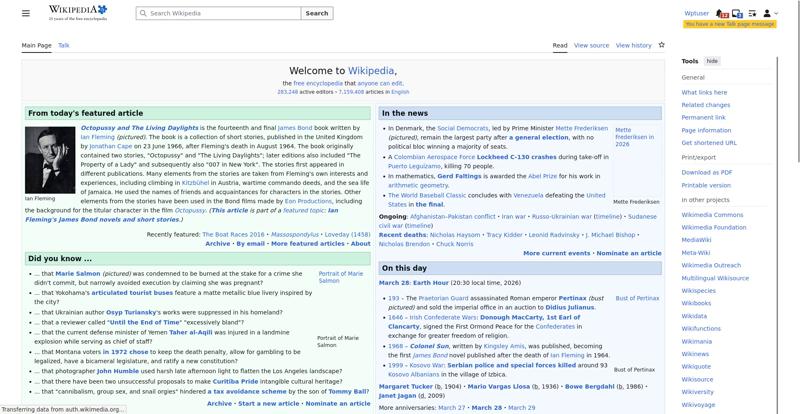Viewport: 800px width, 414px height.
Task: Hide the Tools sidebar
Action: (712, 61)
